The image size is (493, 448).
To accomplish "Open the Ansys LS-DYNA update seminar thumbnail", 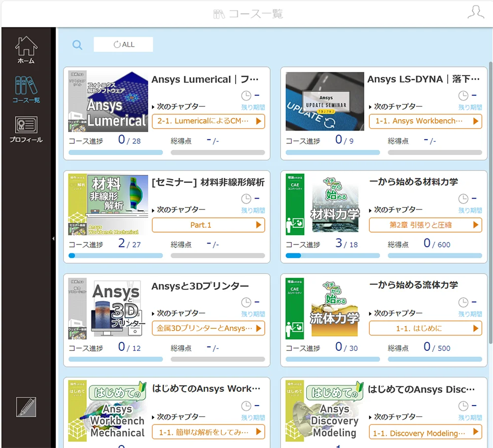I will click(x=325, y=101).
